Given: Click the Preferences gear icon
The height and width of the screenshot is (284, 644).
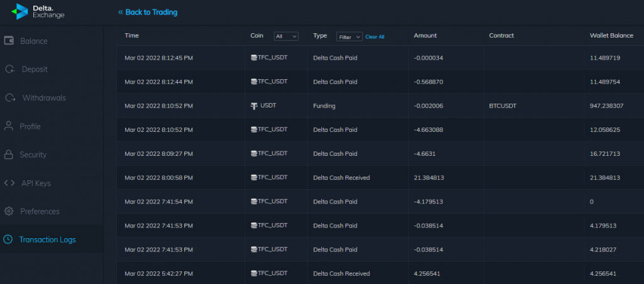Looking at the screenshot, I should 9,211.
